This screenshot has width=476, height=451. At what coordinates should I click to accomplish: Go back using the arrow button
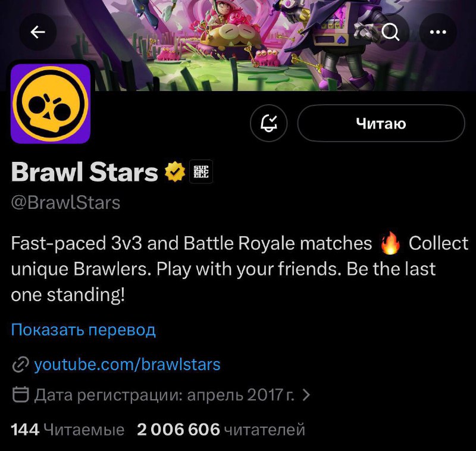click(38, 32)
